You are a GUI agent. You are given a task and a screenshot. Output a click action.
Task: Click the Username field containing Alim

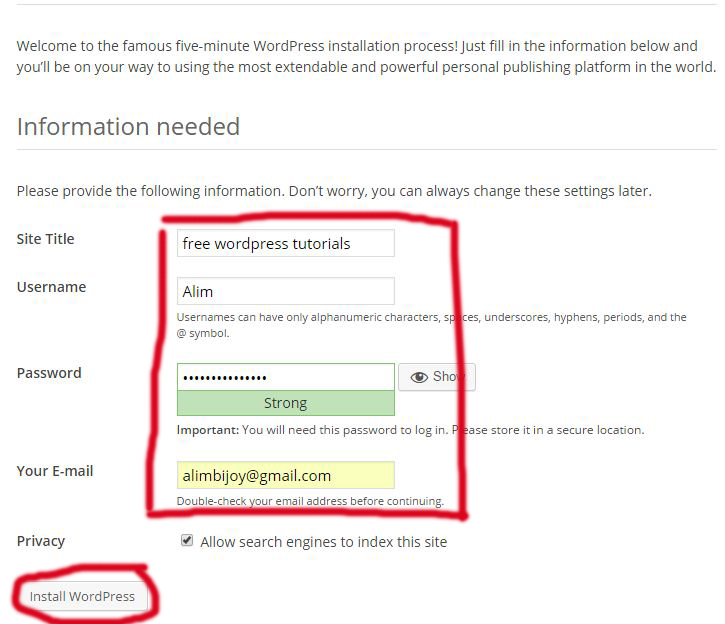click(285, 291)
